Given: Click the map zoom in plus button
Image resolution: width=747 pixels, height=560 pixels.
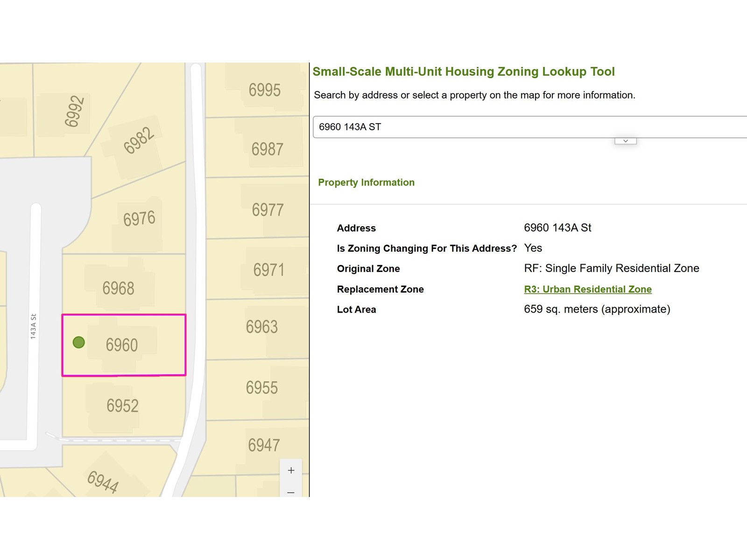Looking at the screenshot, I should 291,470.
